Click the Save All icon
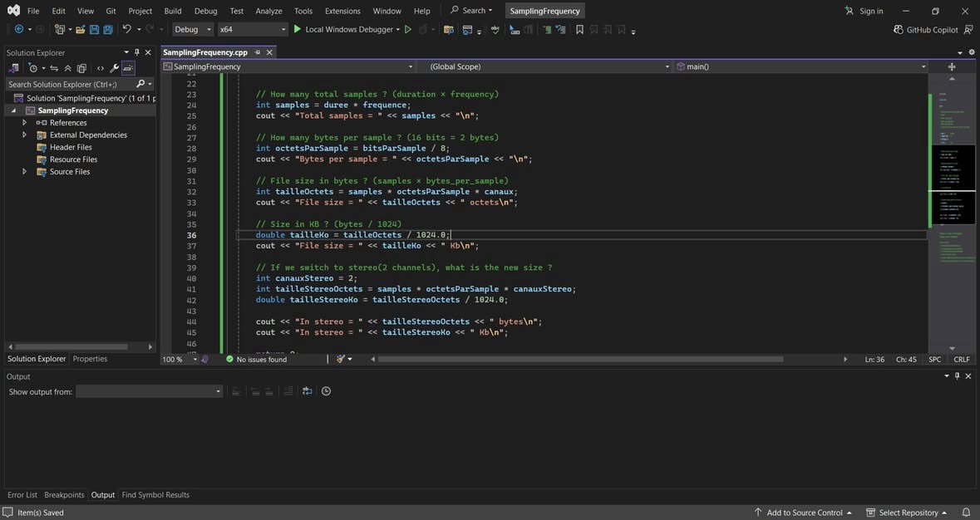The image size is (980, 520). [108, 29]
